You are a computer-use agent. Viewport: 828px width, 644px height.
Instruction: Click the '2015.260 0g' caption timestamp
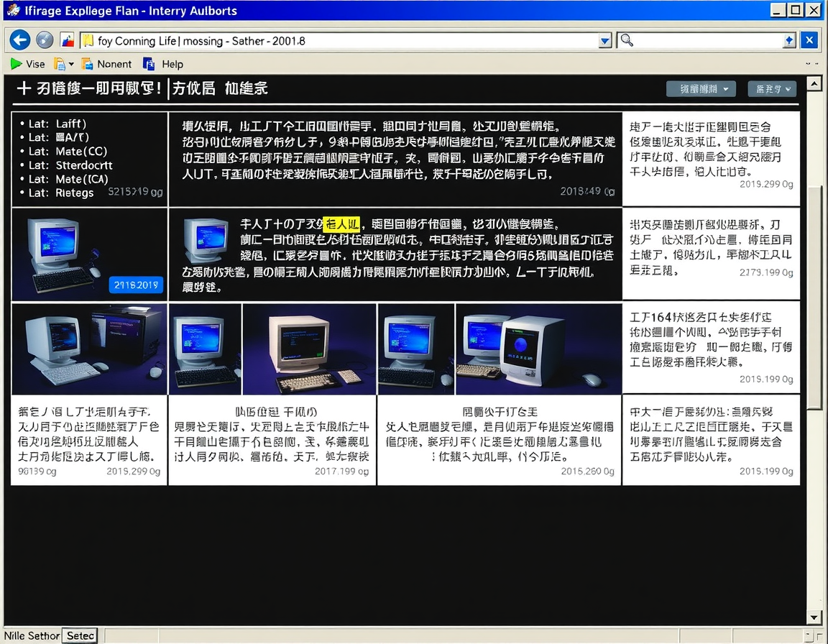(588, 471)
